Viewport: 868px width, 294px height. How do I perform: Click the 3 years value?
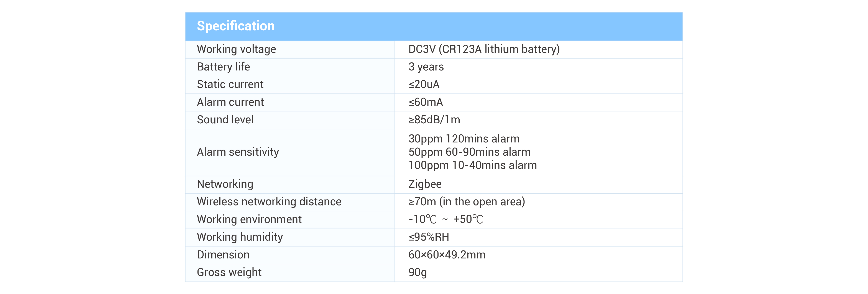pos(426,67)
